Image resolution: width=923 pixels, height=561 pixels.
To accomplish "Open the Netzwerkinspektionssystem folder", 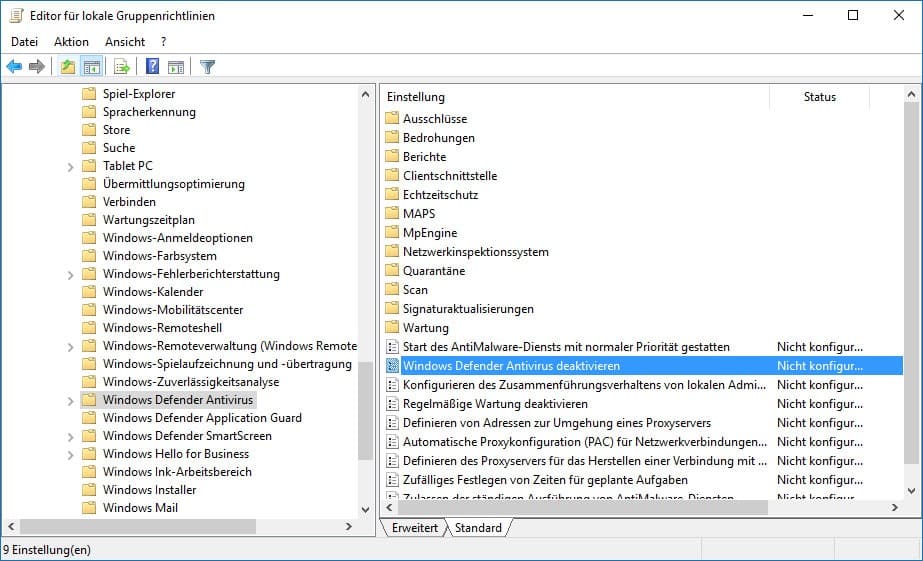I will point(476,251).
